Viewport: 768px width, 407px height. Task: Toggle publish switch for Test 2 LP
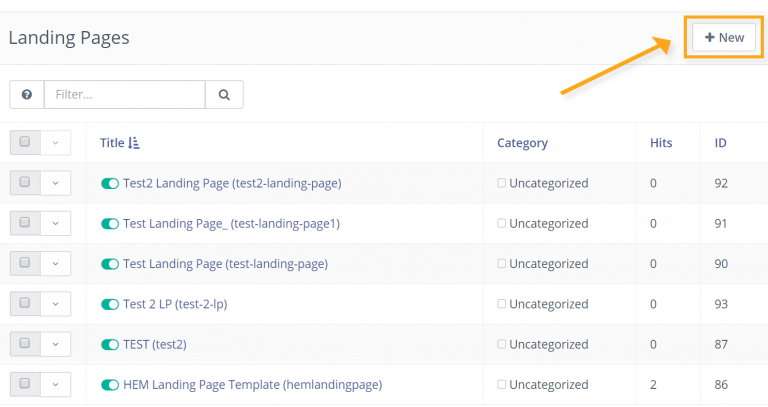point(110,304)
